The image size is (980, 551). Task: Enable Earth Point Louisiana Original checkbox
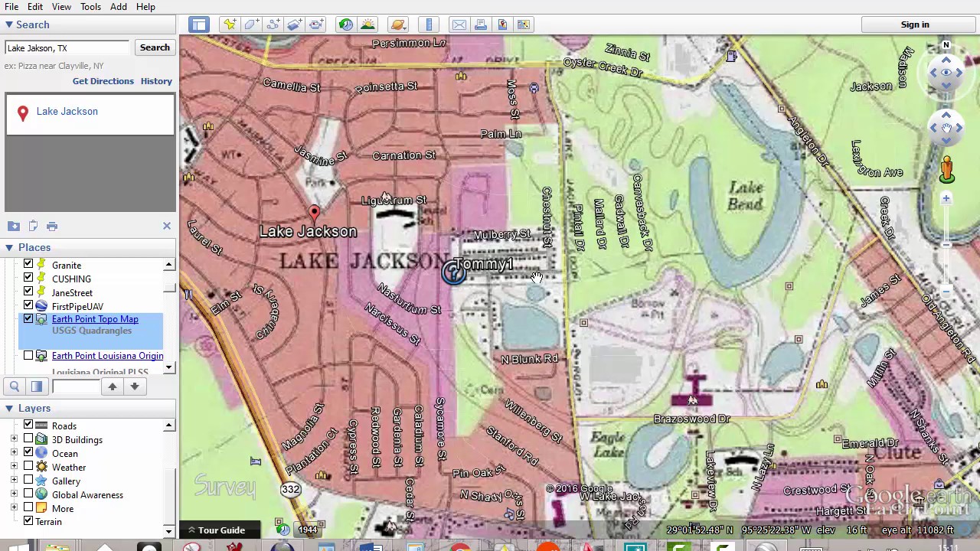(x=28, y=355)
